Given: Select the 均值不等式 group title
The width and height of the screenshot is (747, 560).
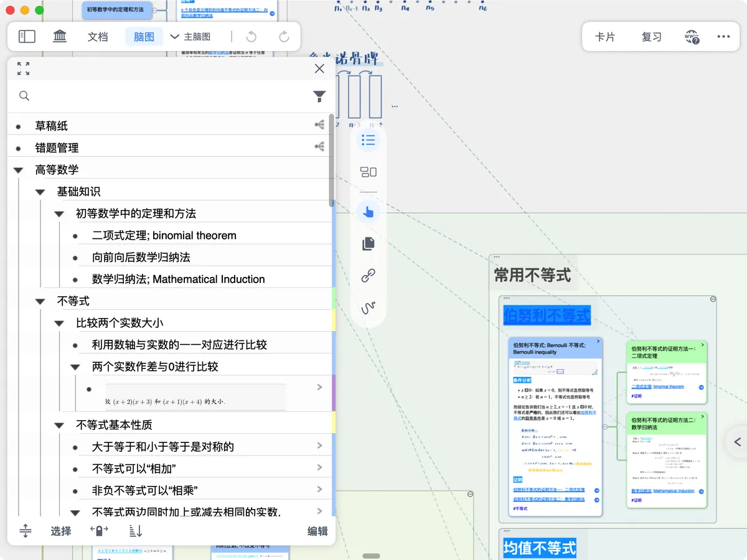Looking at the screenshot, I should point(540,548).
